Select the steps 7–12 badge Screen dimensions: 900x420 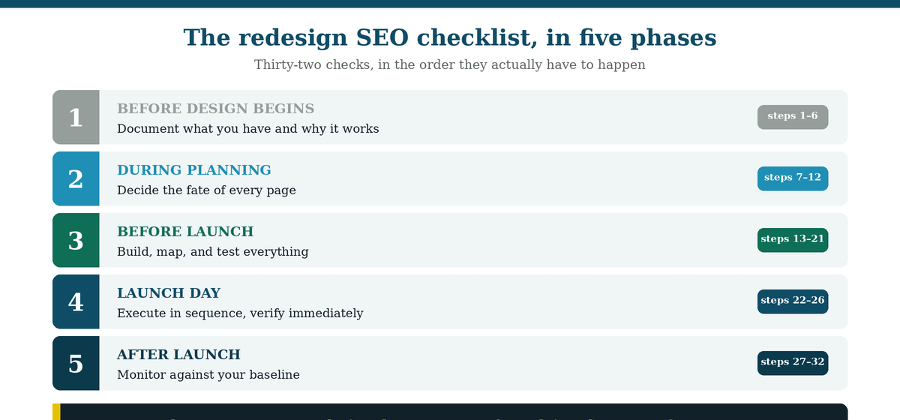(x=792, y=178)
